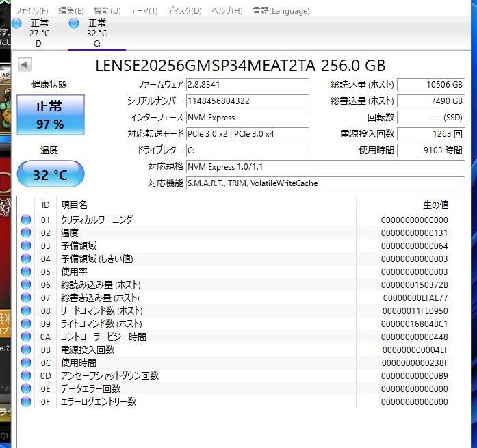Select the データエラー回数 attribute name

(90, 388)
